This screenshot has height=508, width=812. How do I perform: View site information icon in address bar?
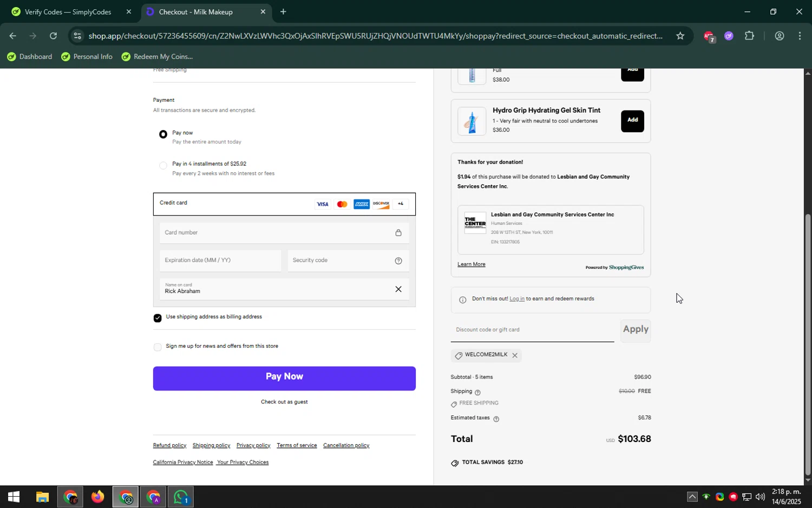77,36
